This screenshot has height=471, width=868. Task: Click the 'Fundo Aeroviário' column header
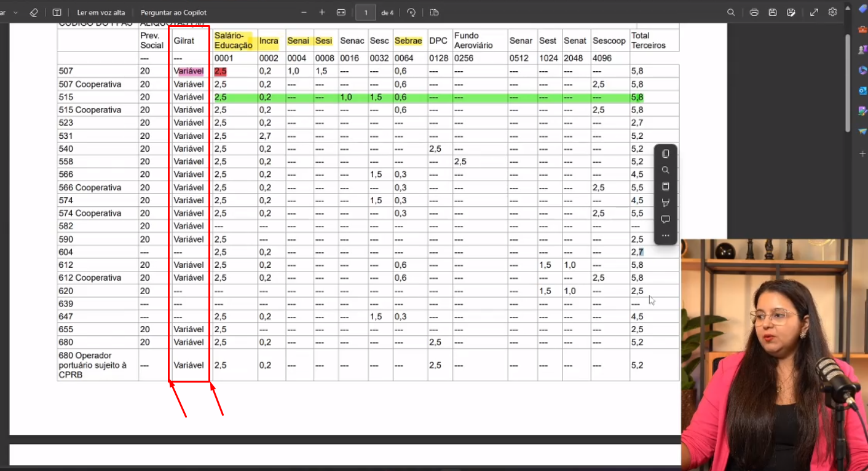tap(473, 41)
